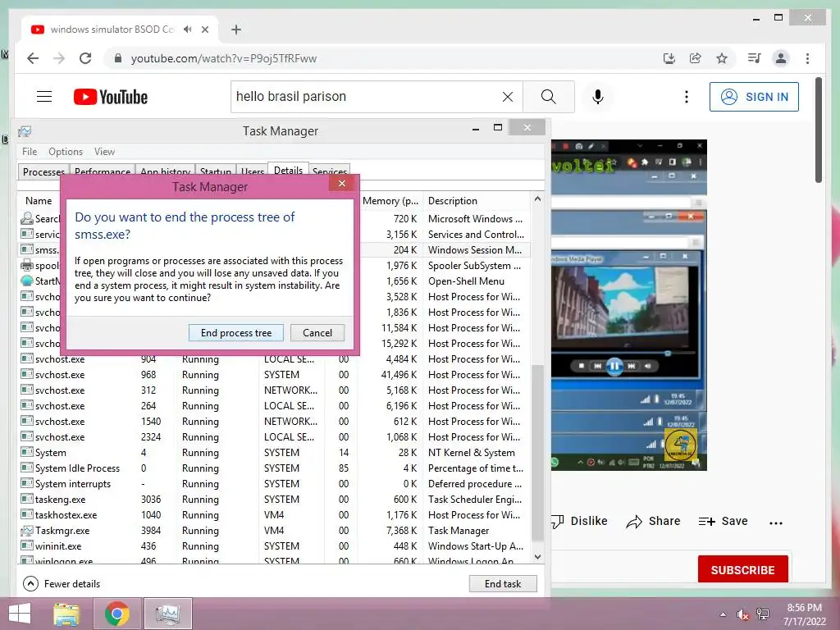Open File Explorer from the taskbar
Image resolution: width=840 pixels, height=630 pixels.
66,614
